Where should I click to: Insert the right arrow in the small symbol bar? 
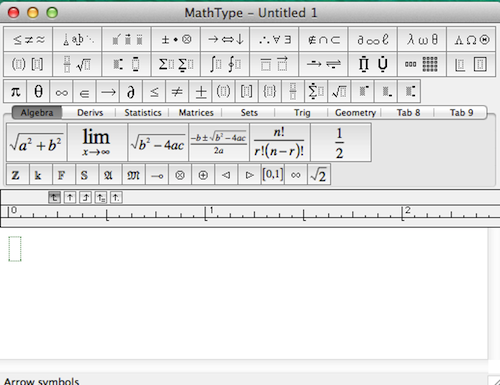point(108,91)
